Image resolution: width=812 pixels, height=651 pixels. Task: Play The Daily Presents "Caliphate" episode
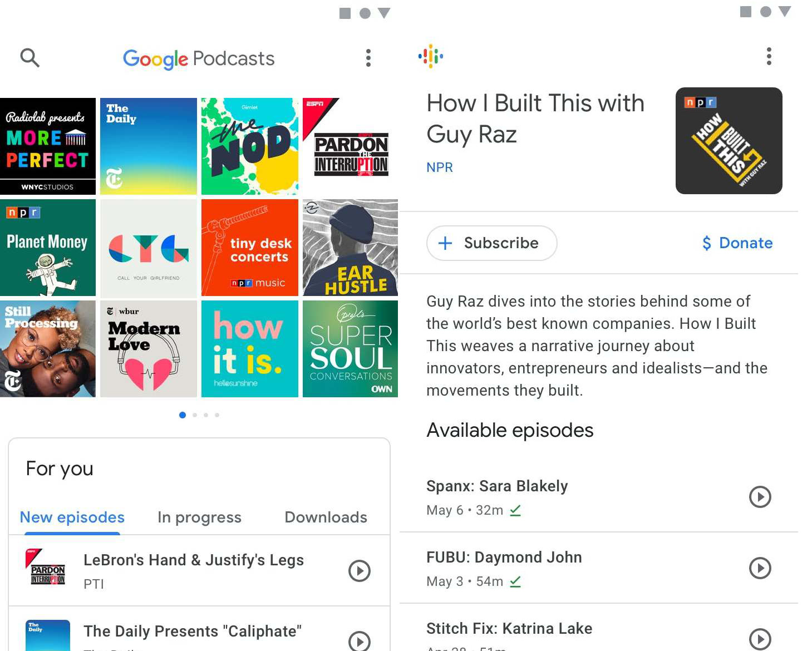point(360,641)
